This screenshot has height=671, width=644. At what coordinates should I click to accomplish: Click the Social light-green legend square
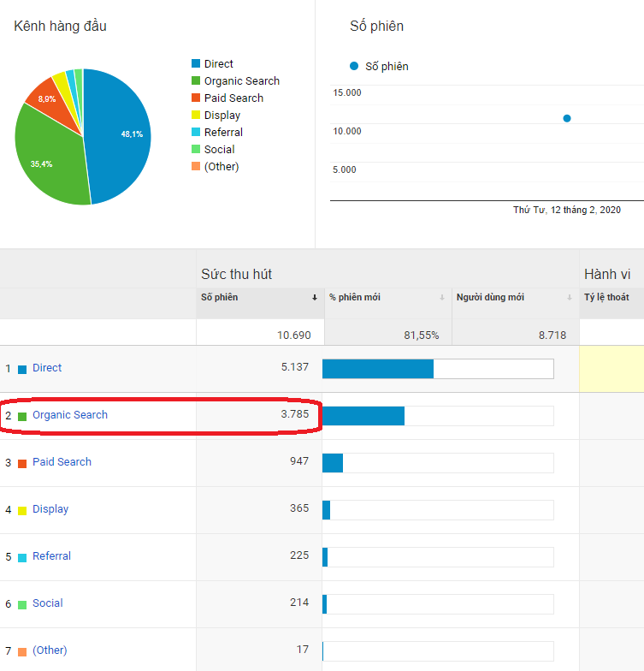[196, 149]
